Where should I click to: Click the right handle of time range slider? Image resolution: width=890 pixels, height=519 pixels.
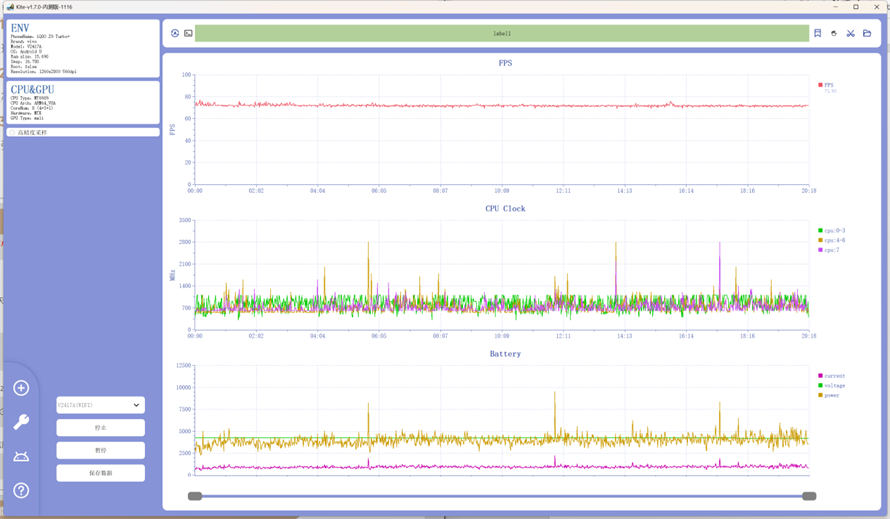pos(809,496)
